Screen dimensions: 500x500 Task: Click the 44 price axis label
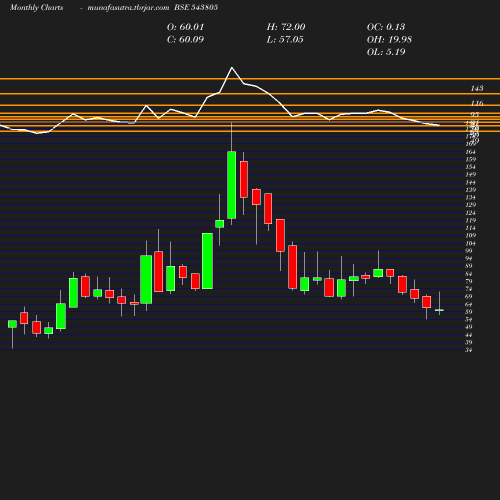[x=469, y=335]
